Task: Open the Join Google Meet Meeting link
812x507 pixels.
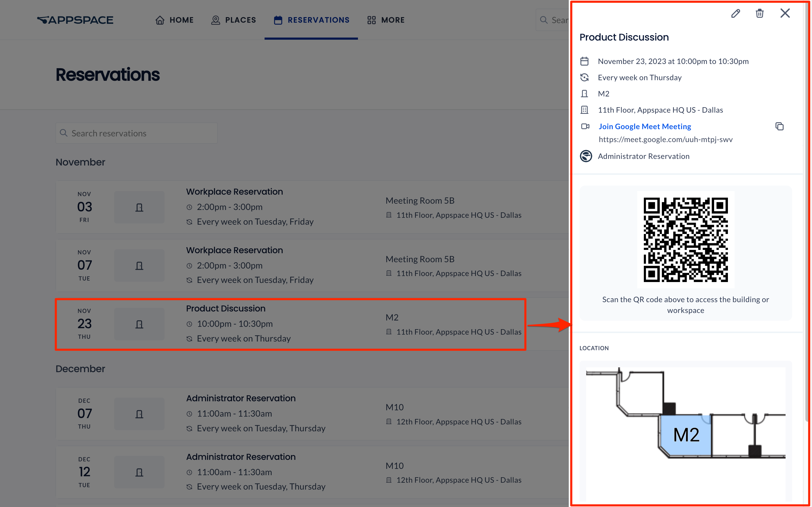Action: click(644, 126)
